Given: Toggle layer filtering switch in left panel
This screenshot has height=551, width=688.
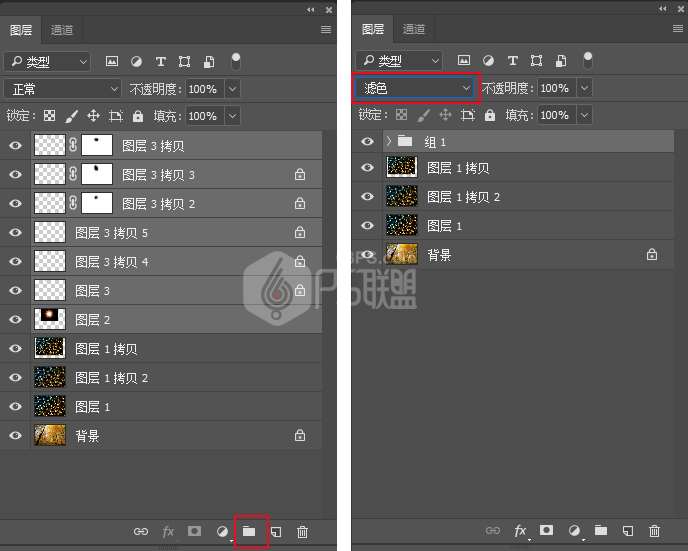Looking at the screenshot, I should 236,61.
